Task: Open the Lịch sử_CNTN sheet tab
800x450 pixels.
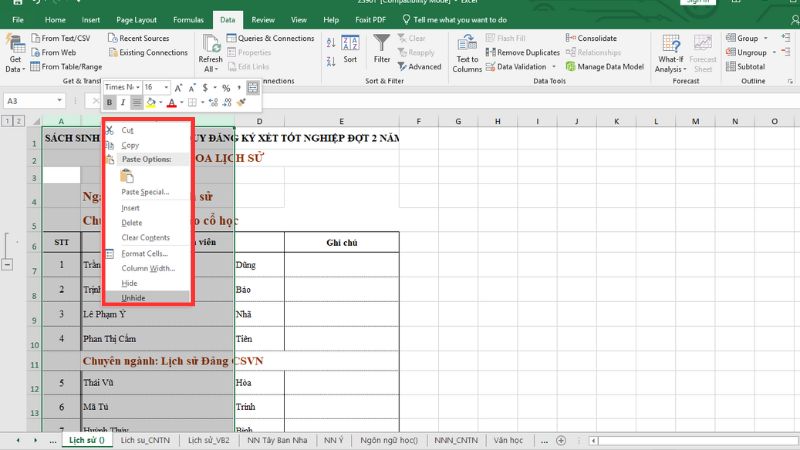Action: 146,440
